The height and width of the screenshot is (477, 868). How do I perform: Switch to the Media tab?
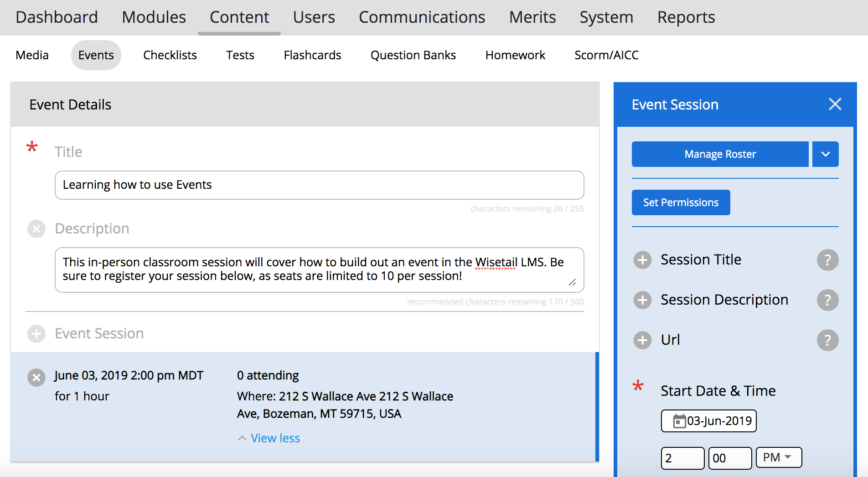pos(32,55)
